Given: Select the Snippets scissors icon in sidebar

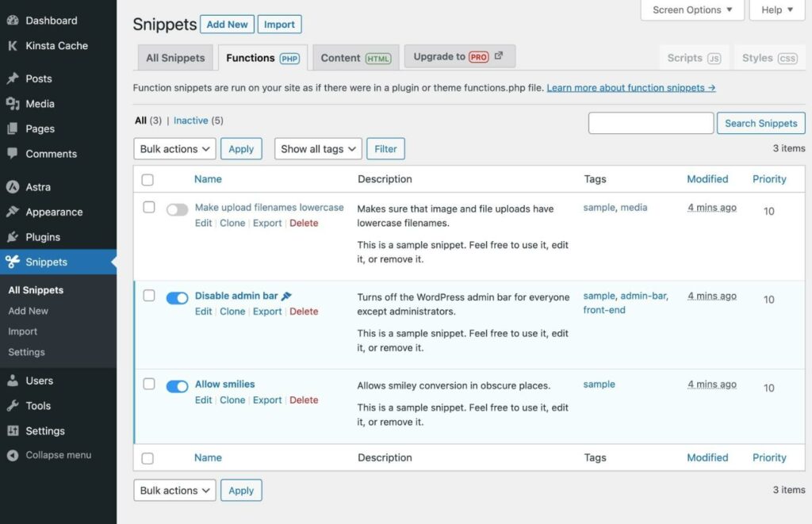Looking at the screenshot, I should click(x=13, y=262).
